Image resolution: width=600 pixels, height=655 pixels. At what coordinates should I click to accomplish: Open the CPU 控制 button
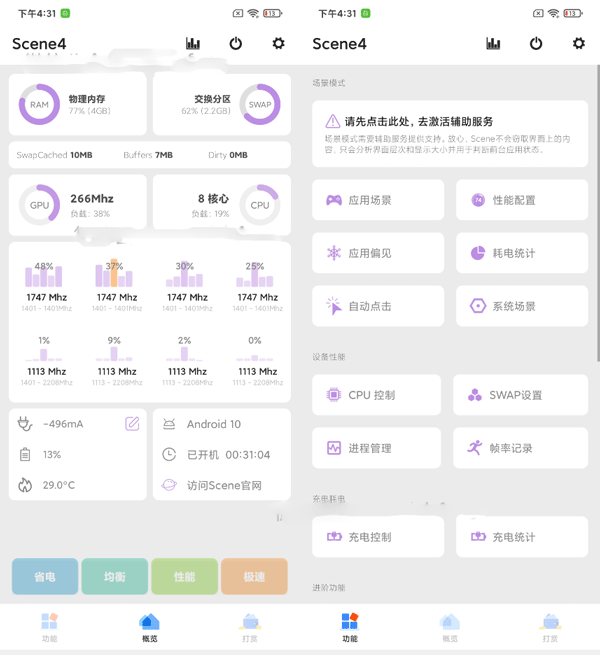(376, 395)
